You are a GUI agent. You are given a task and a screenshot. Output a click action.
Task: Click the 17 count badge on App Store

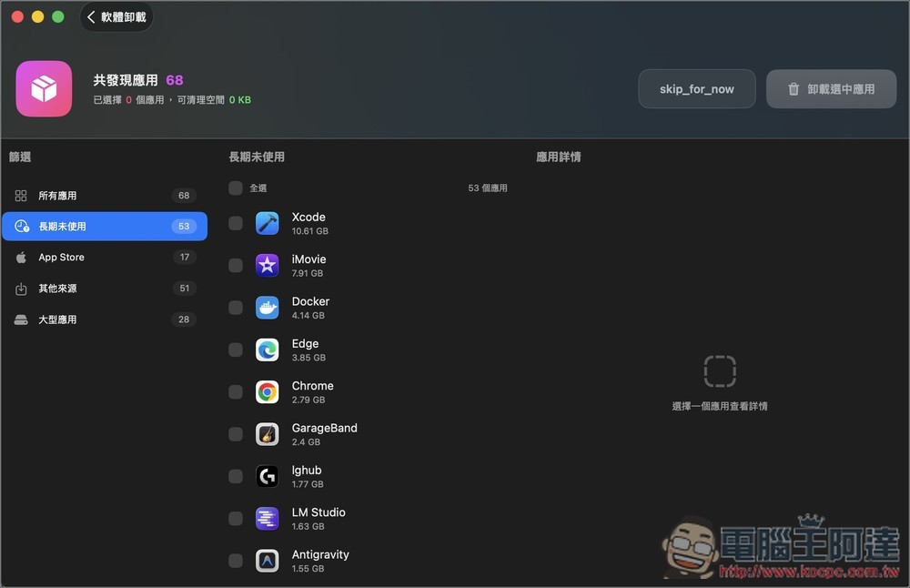[185, 258]
